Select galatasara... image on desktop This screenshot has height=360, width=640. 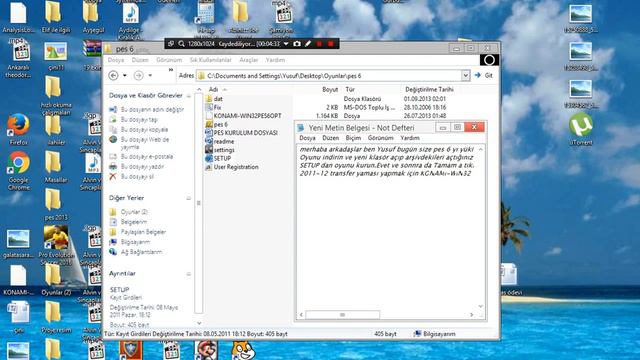[x=18, y=244]
